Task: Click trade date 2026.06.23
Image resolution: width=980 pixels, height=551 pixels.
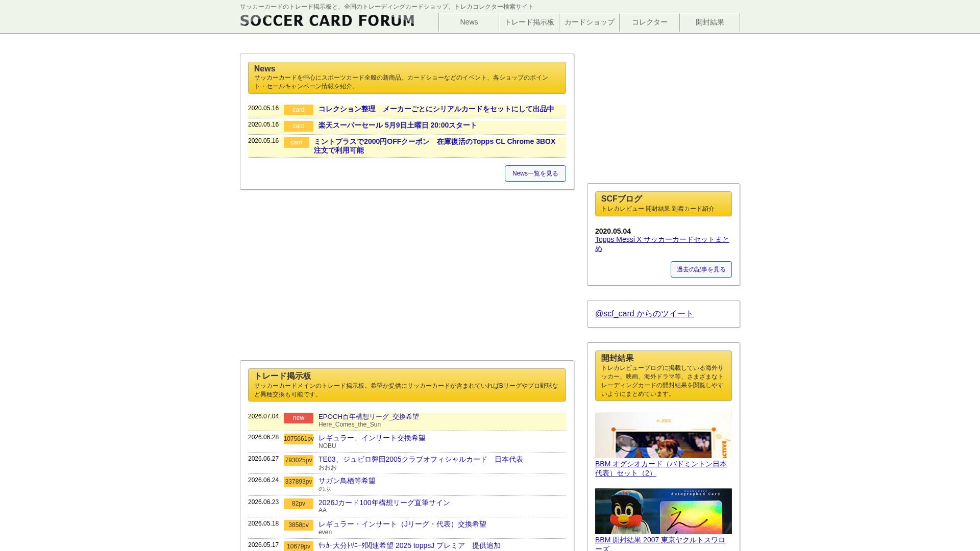Action: [263, 503]
